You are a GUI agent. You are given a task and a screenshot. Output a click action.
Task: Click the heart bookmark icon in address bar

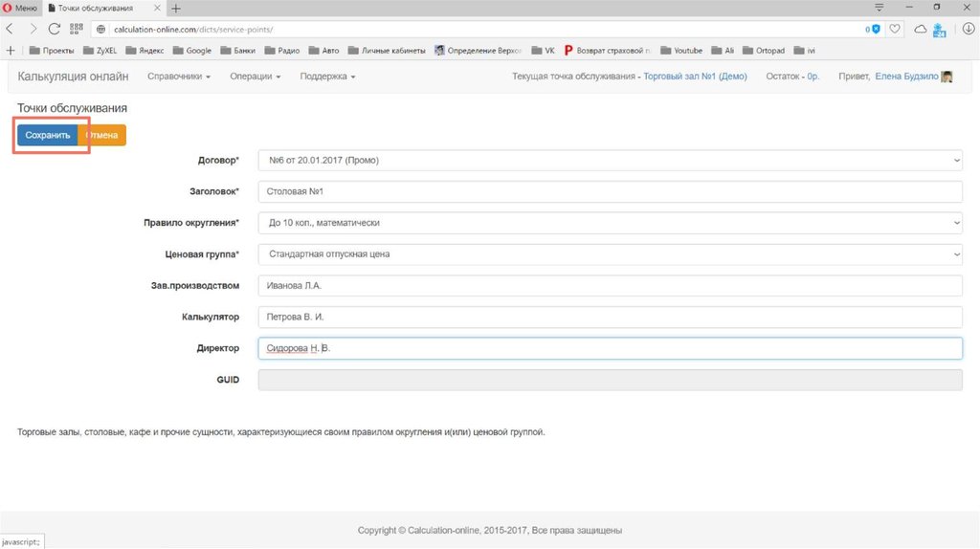895,29
